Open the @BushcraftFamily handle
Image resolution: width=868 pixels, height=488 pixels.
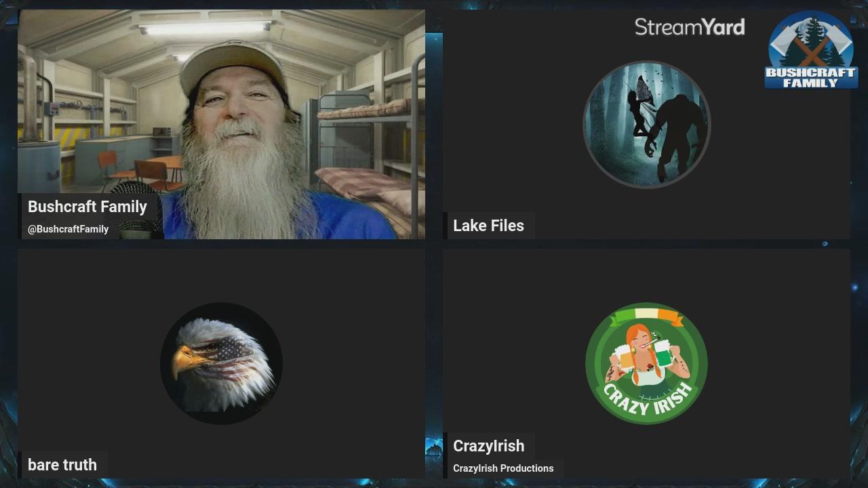pyautogui.click(x=68, y=229)
